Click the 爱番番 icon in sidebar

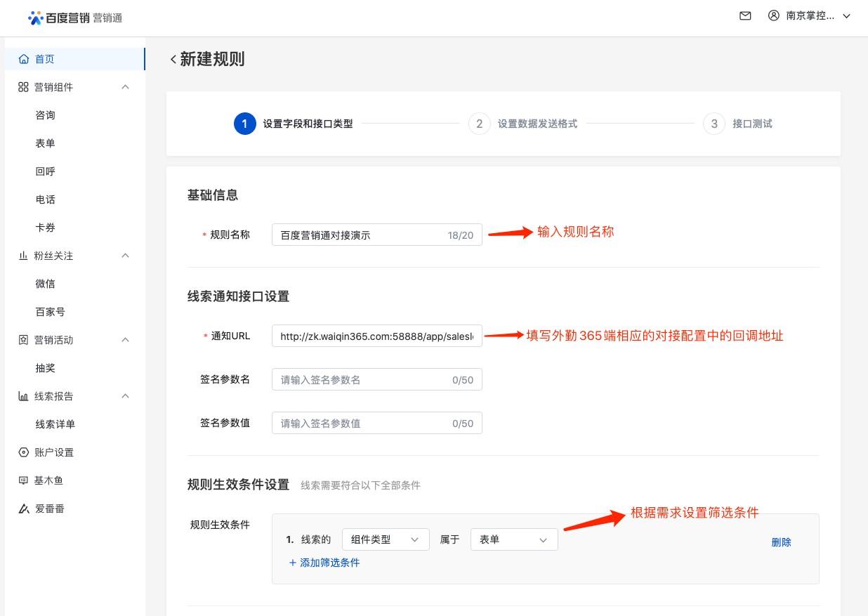click(23, 509)
